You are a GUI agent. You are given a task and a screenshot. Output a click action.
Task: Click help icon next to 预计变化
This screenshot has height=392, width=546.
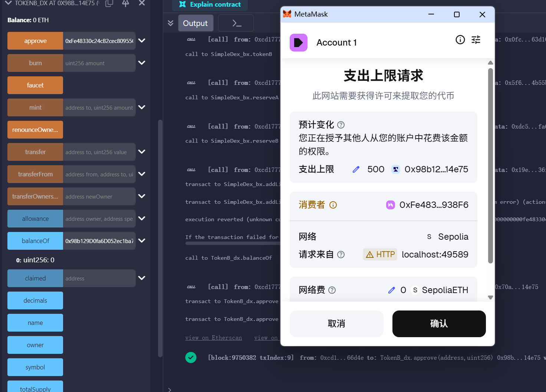click(x=341, y=125)
